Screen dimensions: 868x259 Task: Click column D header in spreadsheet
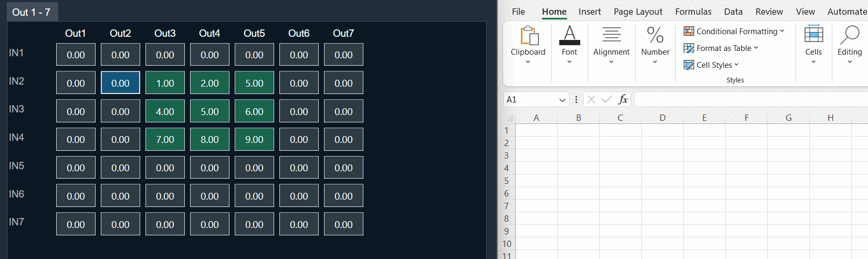point(662,118)
